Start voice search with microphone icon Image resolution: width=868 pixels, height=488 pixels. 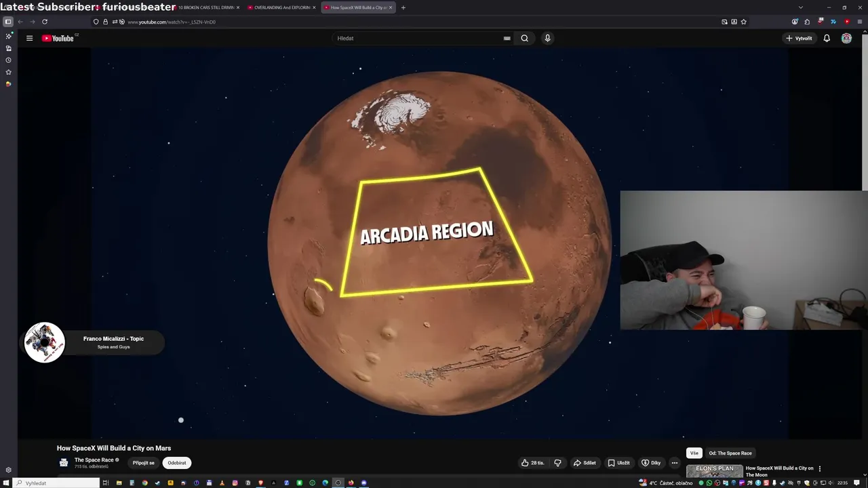pyautogui.click(x=547, y=38)
